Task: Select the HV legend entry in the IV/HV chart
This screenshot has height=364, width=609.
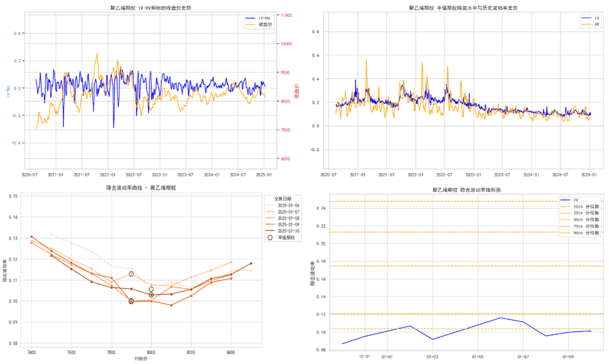Action: click(x=590, y=24)
